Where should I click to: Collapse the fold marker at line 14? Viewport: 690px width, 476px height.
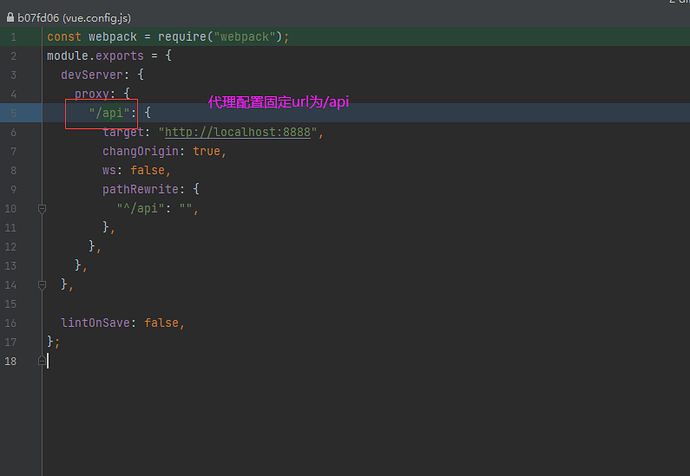42,285
